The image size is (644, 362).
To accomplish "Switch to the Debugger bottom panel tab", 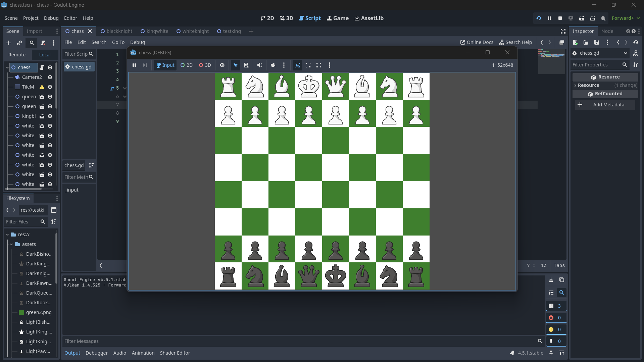I will click(97, 353).
